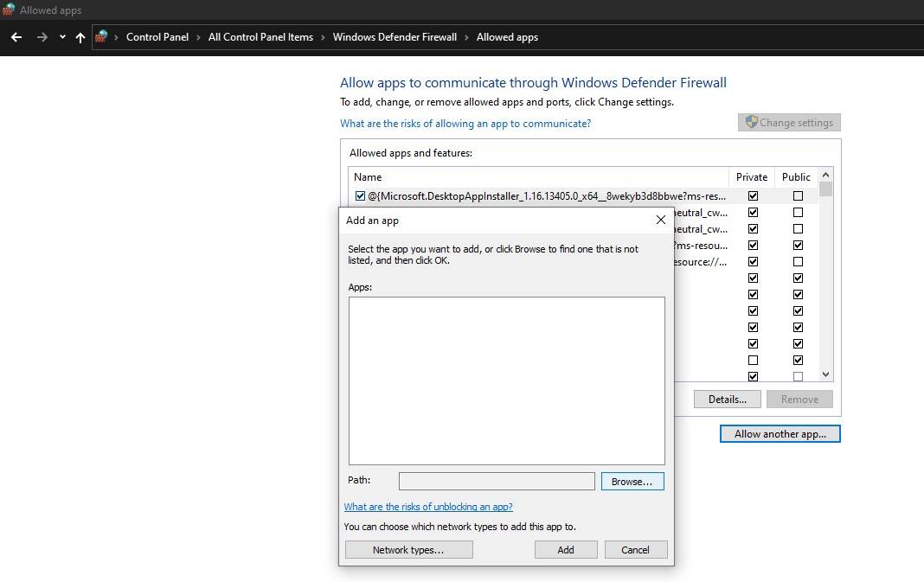
Task: Close the Add an app dialog
Action: (661, 220)
